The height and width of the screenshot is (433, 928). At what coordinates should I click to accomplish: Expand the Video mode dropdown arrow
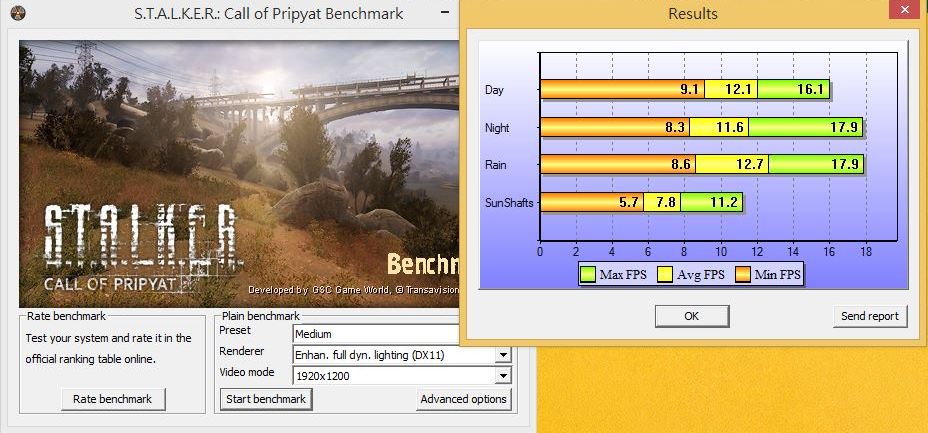click(502, 375)
